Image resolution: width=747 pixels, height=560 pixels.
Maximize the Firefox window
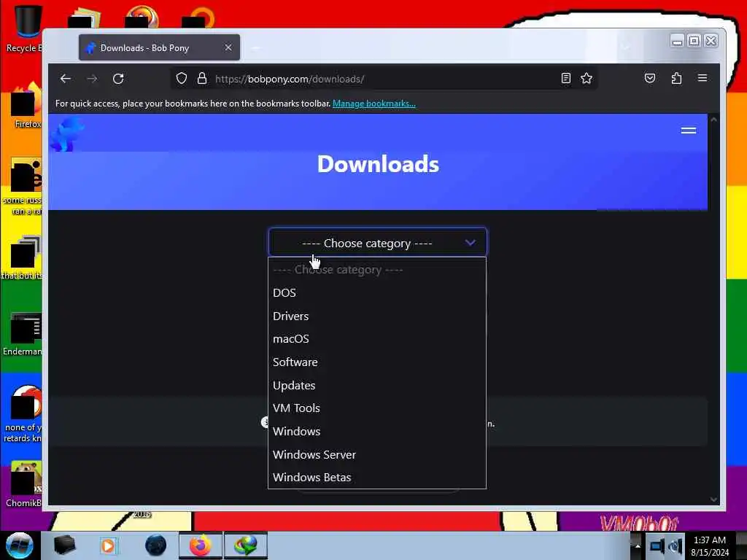[x=694, y=41]
